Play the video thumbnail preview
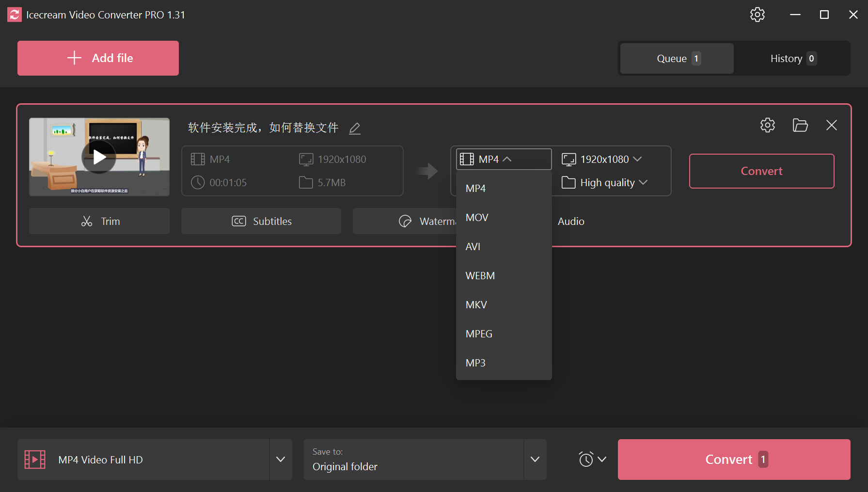Screen dimensions: 868x492 [x=99, y=157]
